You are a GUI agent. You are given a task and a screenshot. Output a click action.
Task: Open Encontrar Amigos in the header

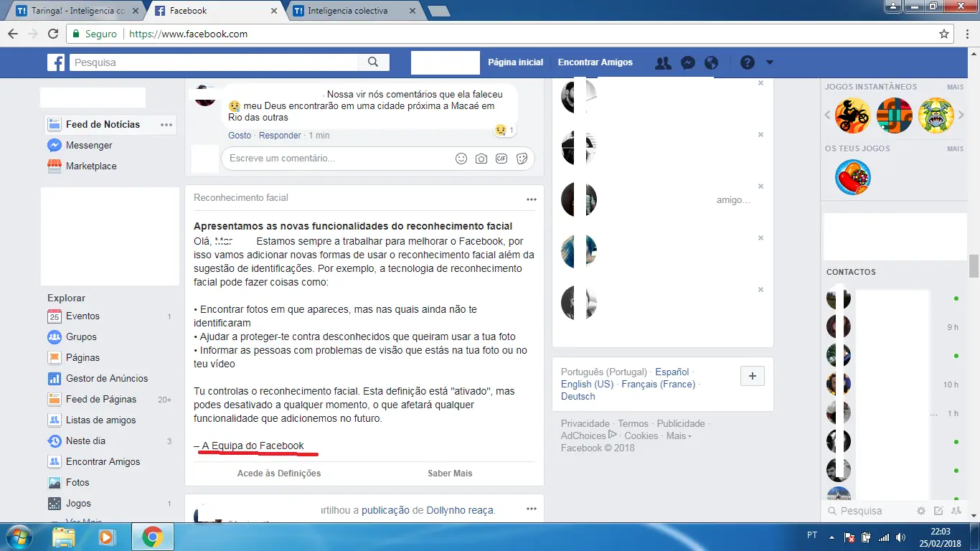point(595,62)
